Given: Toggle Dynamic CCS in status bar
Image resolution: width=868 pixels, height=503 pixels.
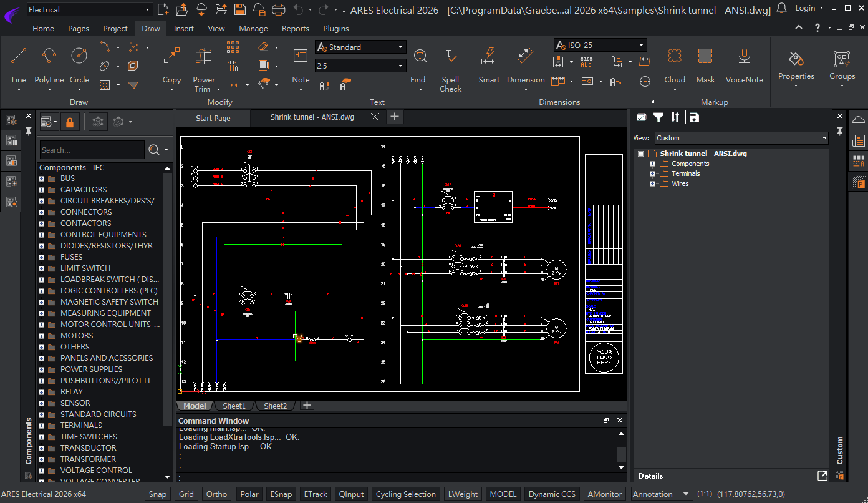Looking at the screenshot, I should (x=552, y=494).
